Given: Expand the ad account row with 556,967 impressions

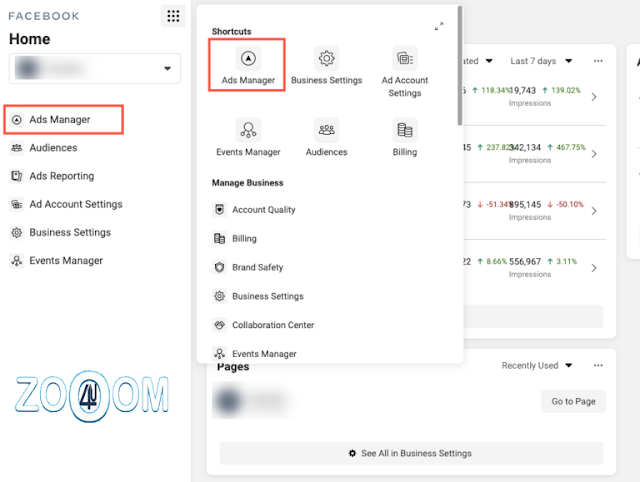Looking at the screenshot, I should (594, 268).
